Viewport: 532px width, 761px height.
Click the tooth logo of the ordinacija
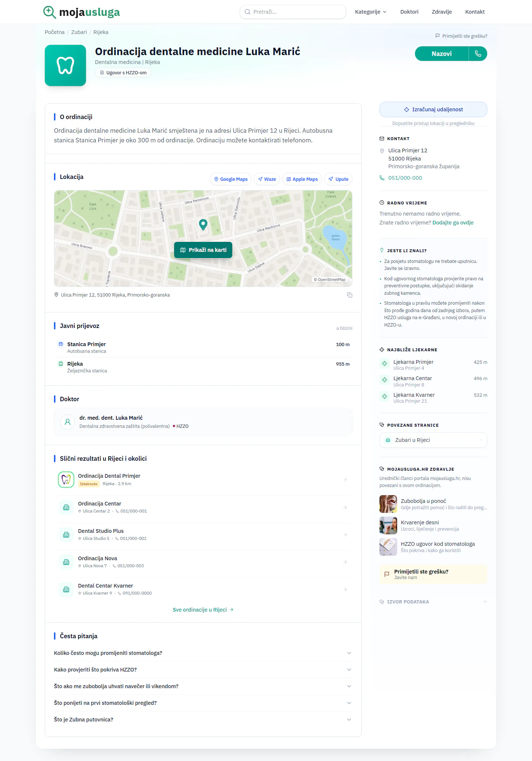65,65
